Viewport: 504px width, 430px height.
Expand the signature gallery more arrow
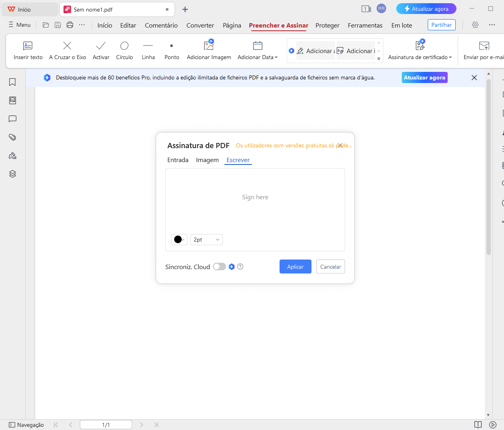[x=379, y=59]
